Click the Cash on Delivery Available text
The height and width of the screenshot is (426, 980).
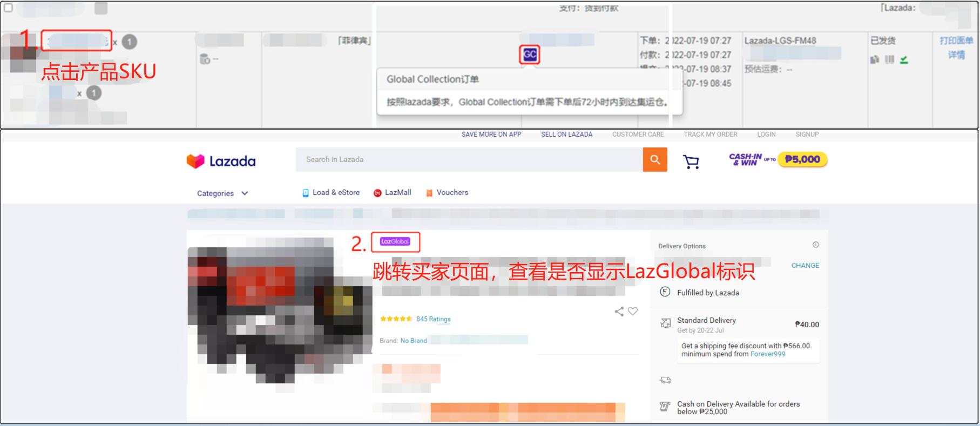[738, 408]
